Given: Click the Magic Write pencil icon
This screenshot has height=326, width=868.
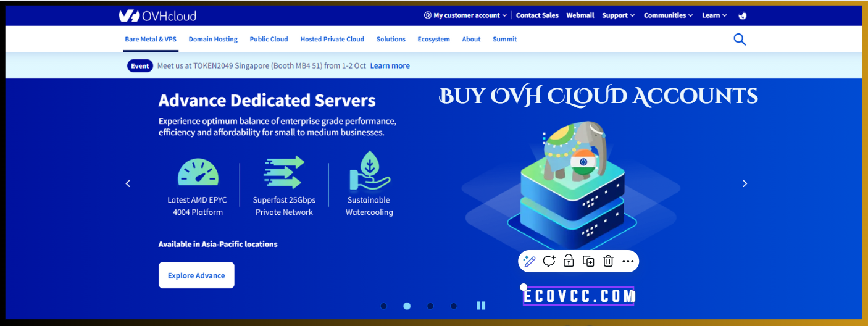Looking at the screenshot, I should (x=529, y=261).
